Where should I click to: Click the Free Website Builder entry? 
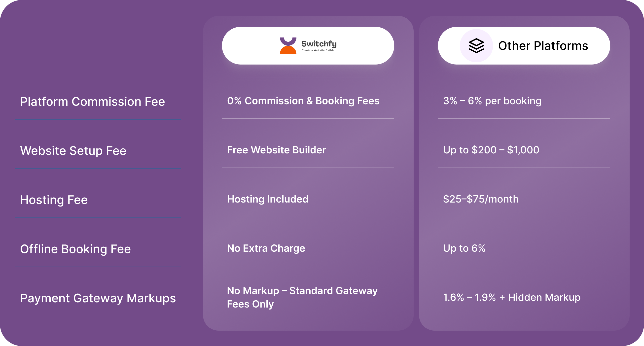276,150
